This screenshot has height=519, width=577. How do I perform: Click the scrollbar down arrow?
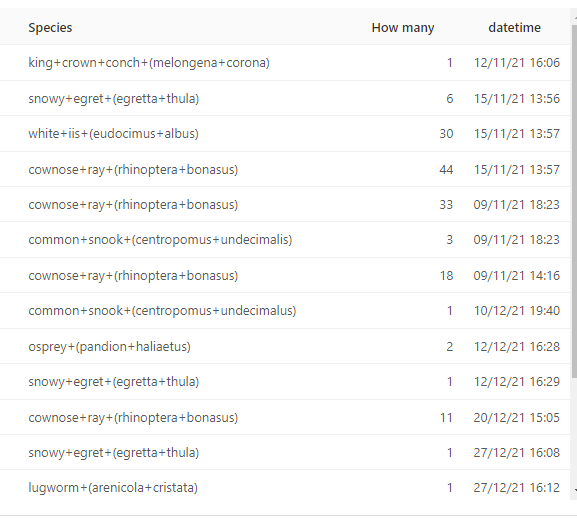click(x=575, y=490)
